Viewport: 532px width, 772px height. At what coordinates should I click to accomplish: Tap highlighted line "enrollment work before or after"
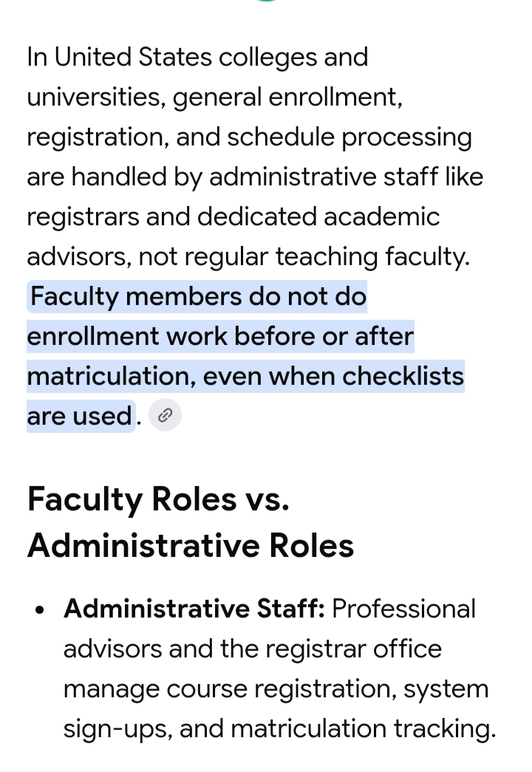(x=220, y=336)
